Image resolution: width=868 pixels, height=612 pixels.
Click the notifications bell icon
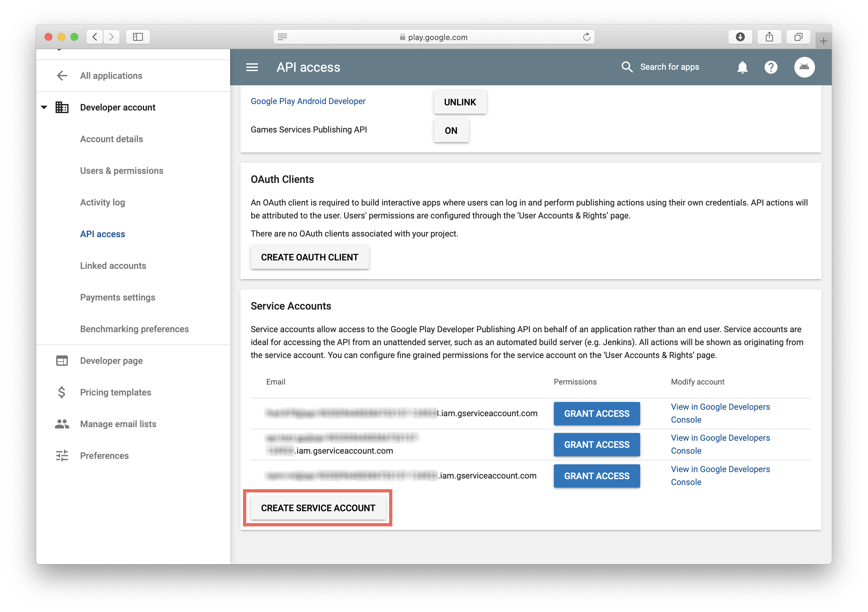(x=742, y=67)
